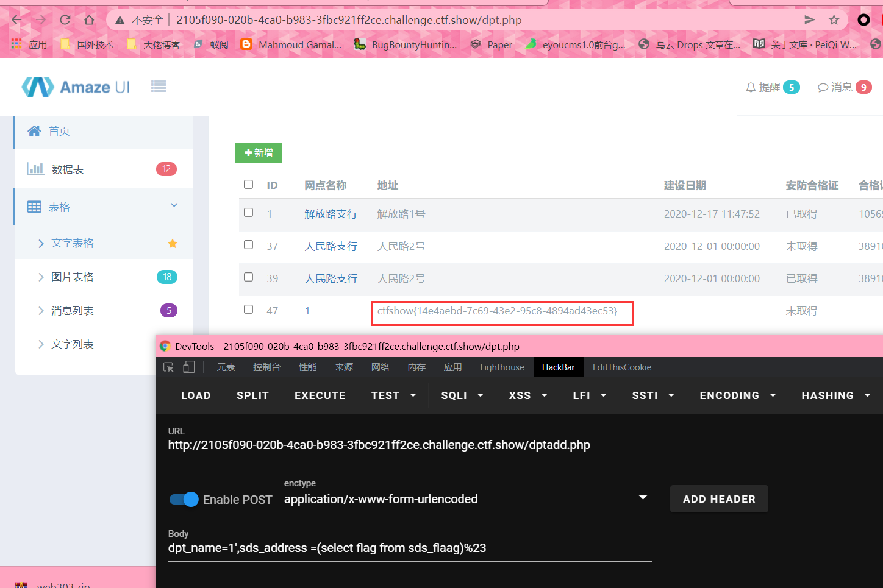Switch to the Lighthouse tab
This screenshot has width=883, height=588.
(x=502, y=367)
